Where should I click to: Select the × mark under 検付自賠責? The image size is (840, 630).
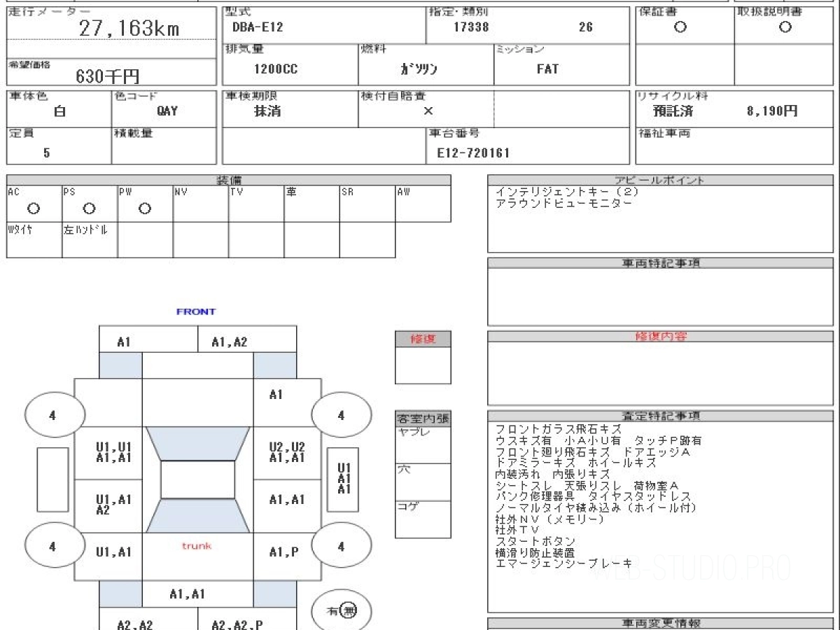coord(428,111)
